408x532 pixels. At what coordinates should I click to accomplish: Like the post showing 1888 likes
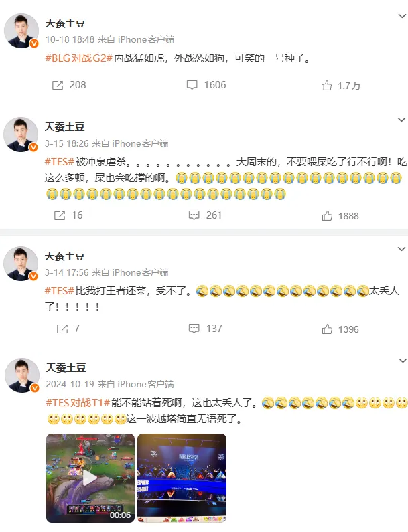[x=327, y=215]
